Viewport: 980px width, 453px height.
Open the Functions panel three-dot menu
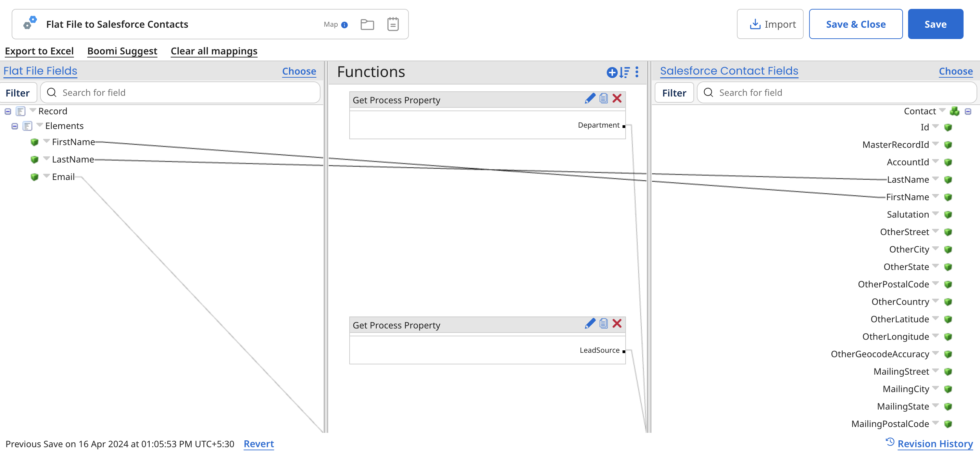pyautogui.click(x=637, y=72)
